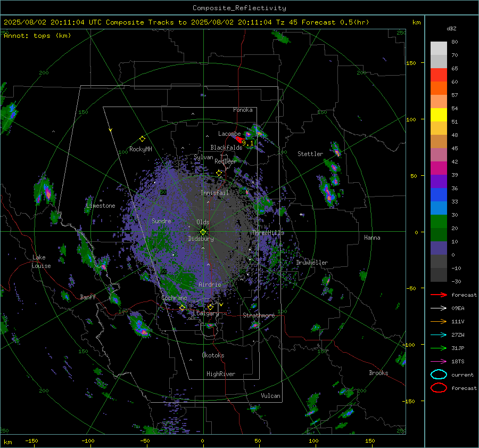Click the Composite_Reflectivity title
Image resolution: width=479 pixels, height=448 pixels.
click(x=240, y=8)
